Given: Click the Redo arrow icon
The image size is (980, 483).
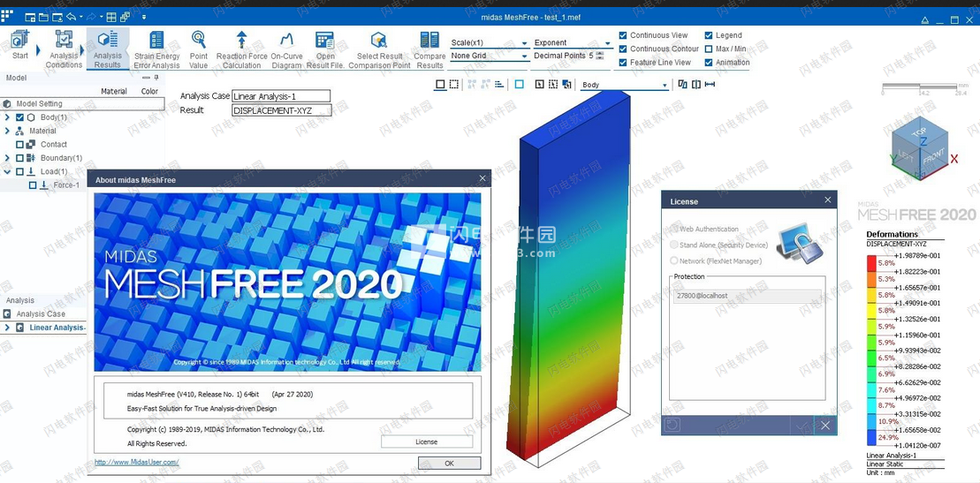Looking at the screenshot, I should pyautogui.click(x=91, y=17).
